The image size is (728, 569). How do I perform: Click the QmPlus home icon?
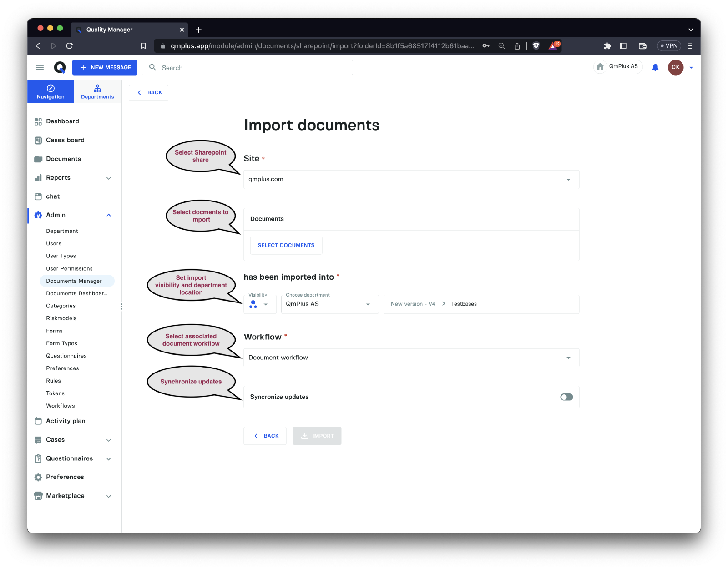pos(600,67)
